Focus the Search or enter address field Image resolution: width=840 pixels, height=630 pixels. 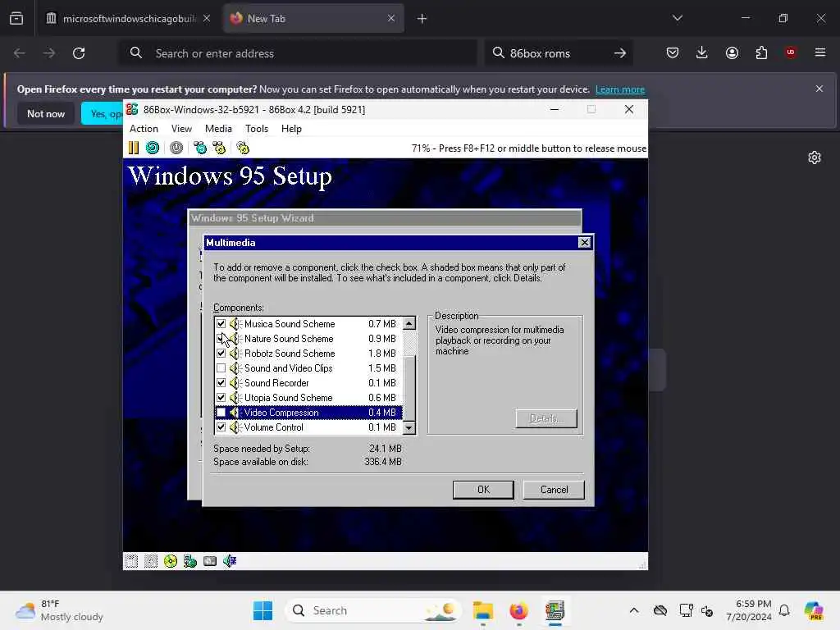pyautogui.click(x=299, y=53)
